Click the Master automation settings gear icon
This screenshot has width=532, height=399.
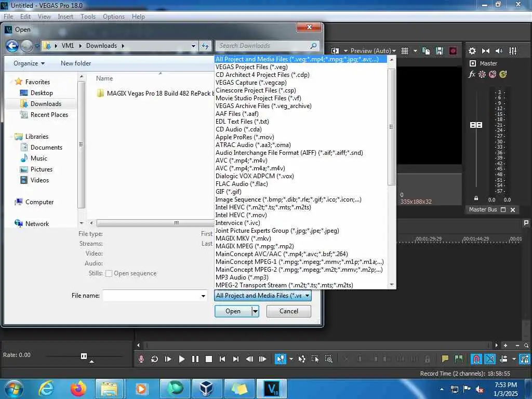(x=482, y=74)
